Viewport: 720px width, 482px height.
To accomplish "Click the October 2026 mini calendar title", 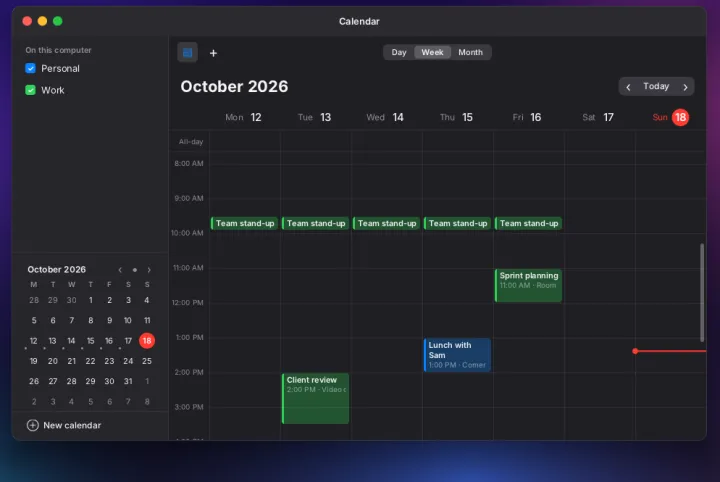I will [56, 269].
